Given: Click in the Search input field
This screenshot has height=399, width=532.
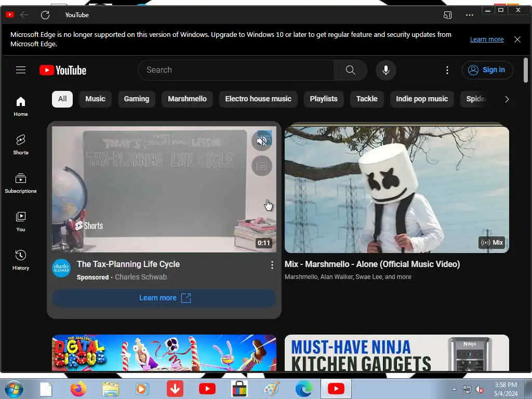Looking at the screenshot, I should pos(236,70).
